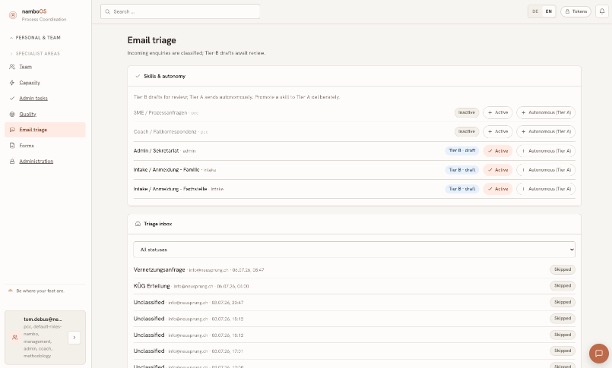Open notifications bell
The height and width of the screenshot is (368, 612).
pos(602,11)
